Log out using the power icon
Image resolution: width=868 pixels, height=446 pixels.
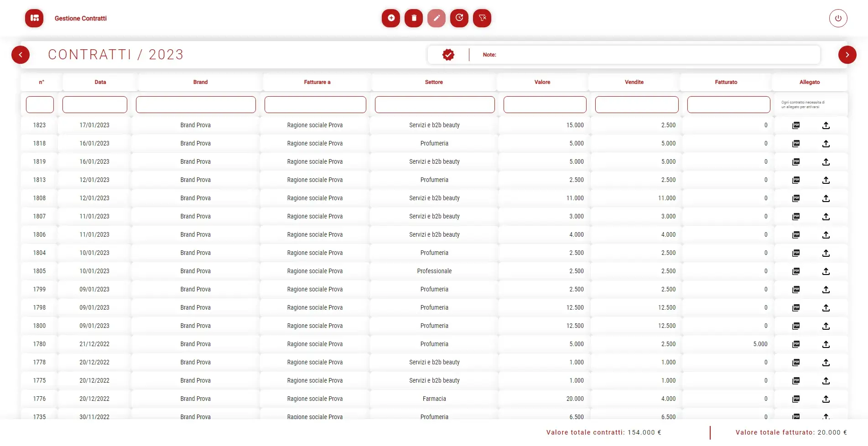[838, 18]
